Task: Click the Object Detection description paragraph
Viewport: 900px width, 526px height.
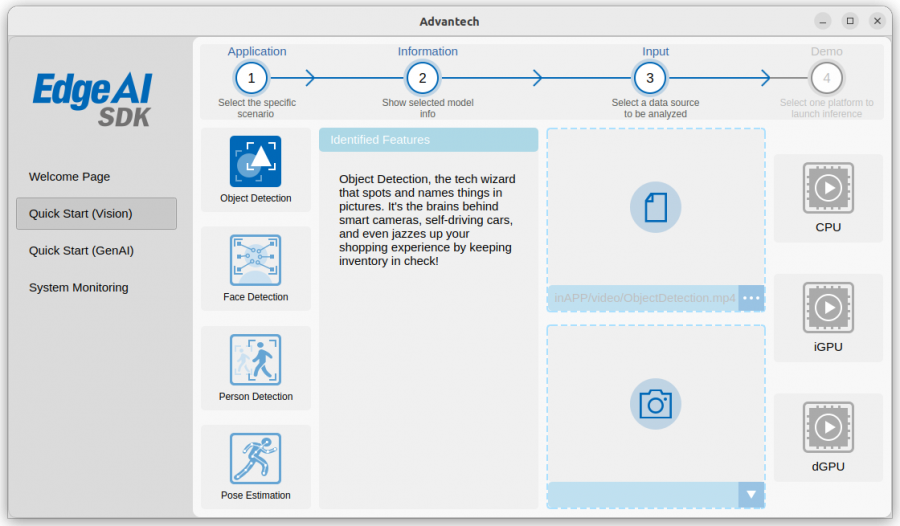Action: coord(427,220)
